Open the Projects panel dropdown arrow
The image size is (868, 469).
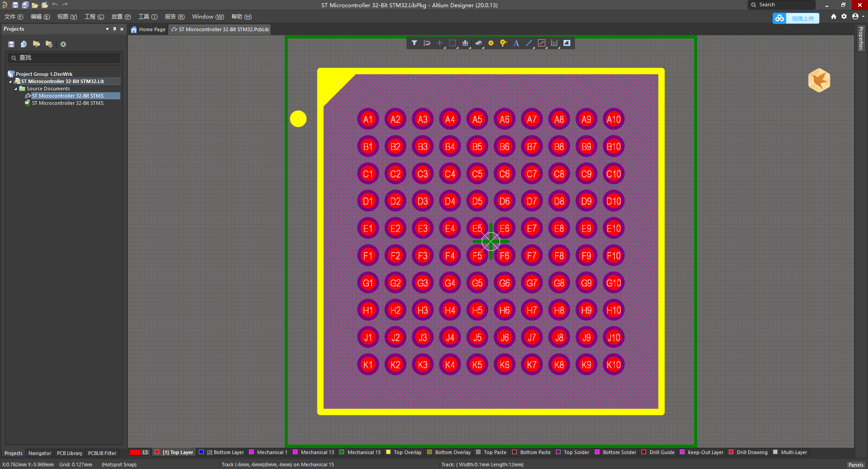click(107, 29)
